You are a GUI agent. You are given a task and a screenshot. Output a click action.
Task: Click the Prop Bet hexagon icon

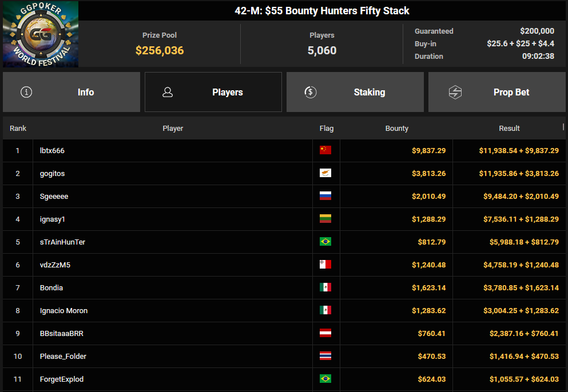pos(455,92)
